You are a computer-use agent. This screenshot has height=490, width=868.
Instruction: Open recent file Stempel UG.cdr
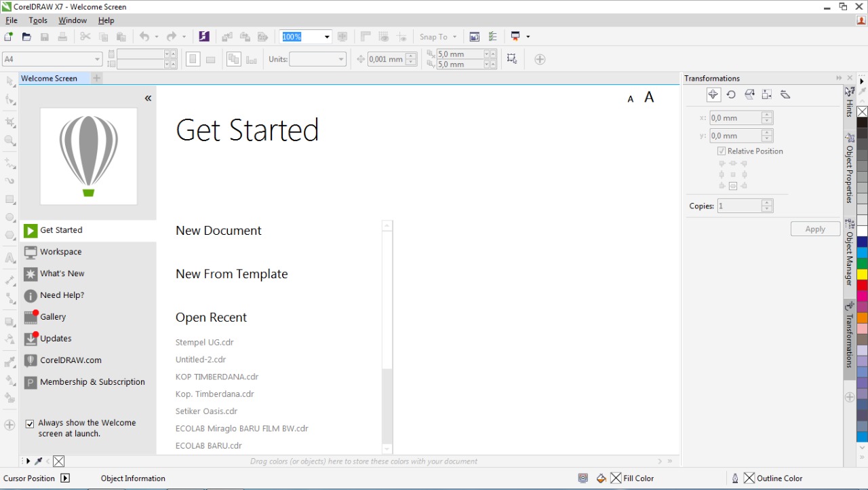click(x=204, y=342)
